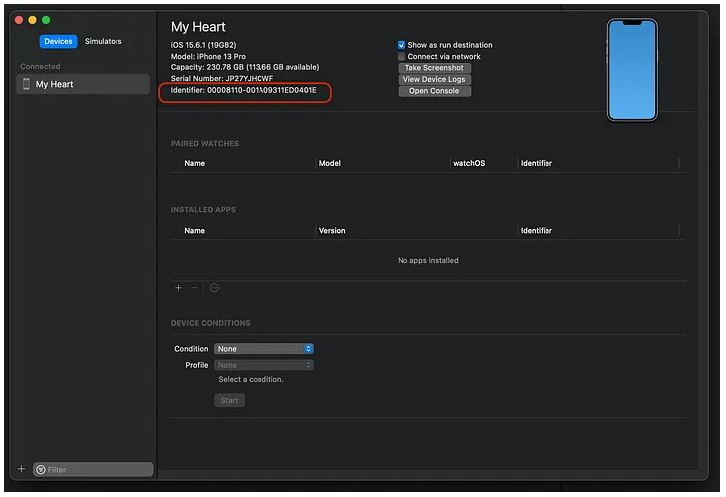Screen dimensions: 726x497
Task: Sort paired watches by Model column
Action: click(330, 163)
